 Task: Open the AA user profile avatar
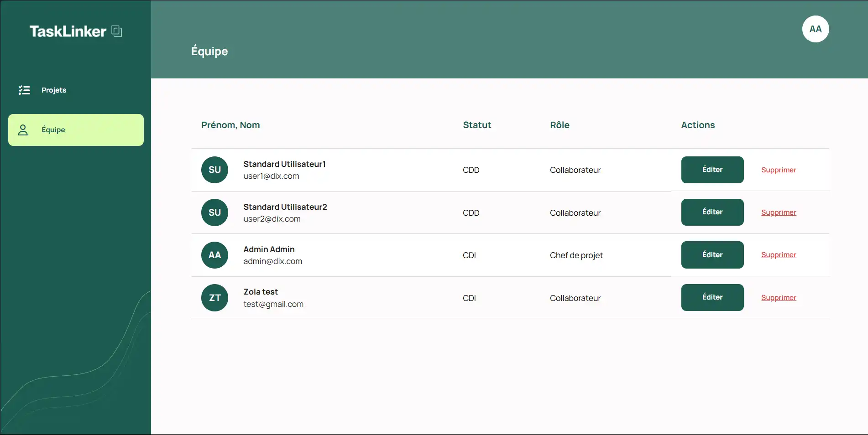(x=815, y=29)
